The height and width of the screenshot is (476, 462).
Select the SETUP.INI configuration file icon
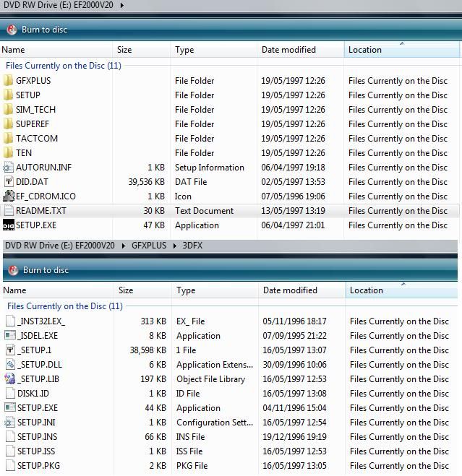[10, 423]
